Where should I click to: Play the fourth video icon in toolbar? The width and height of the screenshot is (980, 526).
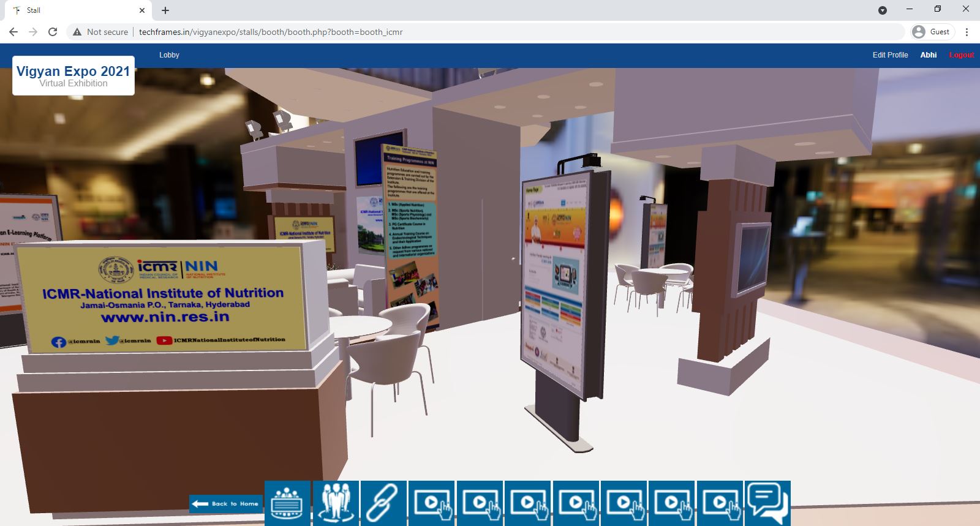576,503
